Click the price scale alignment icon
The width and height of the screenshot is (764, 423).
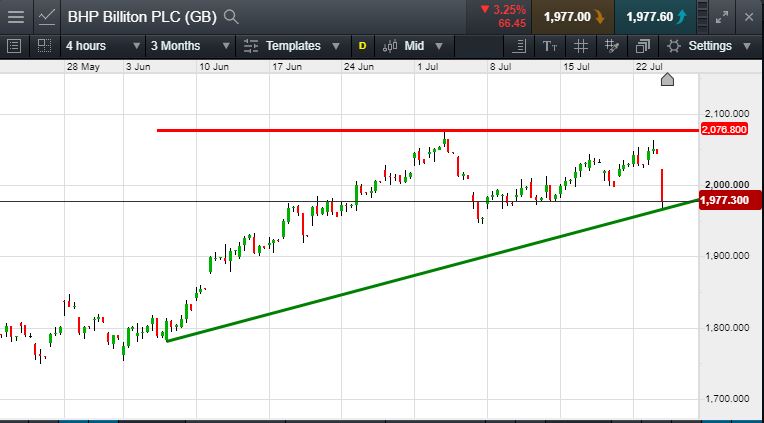click(520, 46)
